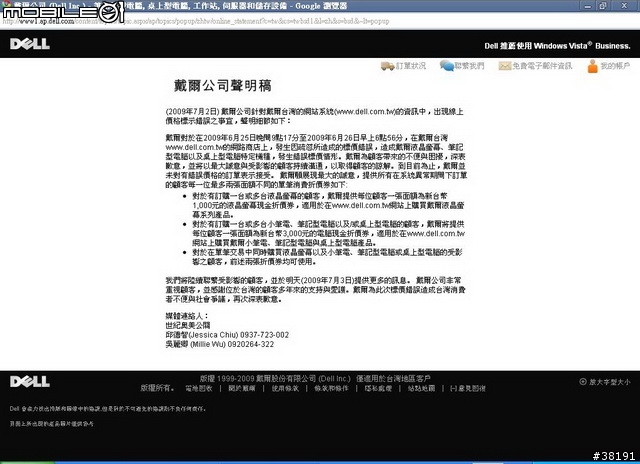This screenshot has height=464, width=640.
Task: Click the plus icon beside 放大字型大小
Action: (x=582, y=382)
